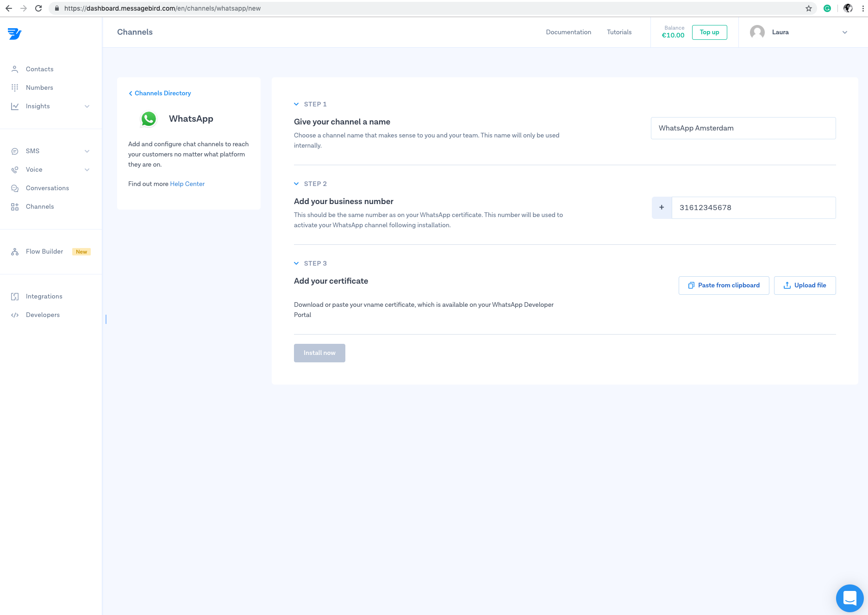Click the business number input field
The image size is (868, 615).
(x=754, y=208)
